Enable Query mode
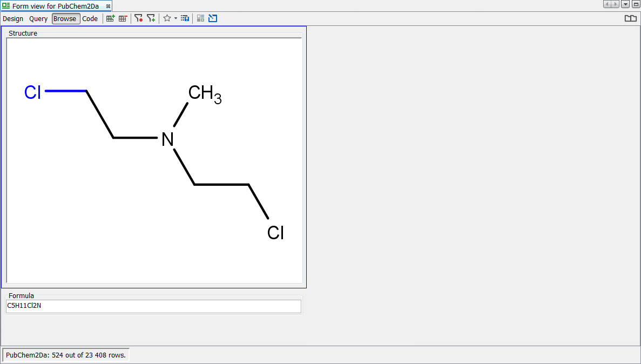The height and width of the screenshot is (364, 641). pyautogui.click(x=38, y=18)
